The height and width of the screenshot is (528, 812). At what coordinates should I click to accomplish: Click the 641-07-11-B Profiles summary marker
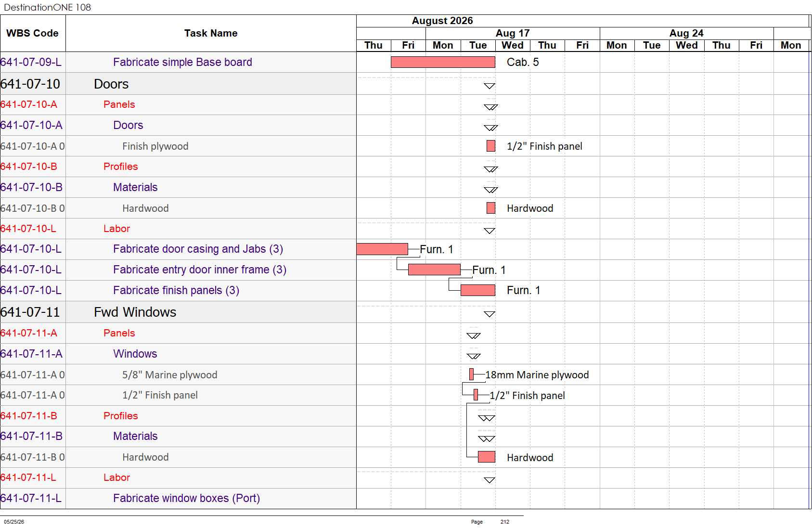tap(487, 418)
